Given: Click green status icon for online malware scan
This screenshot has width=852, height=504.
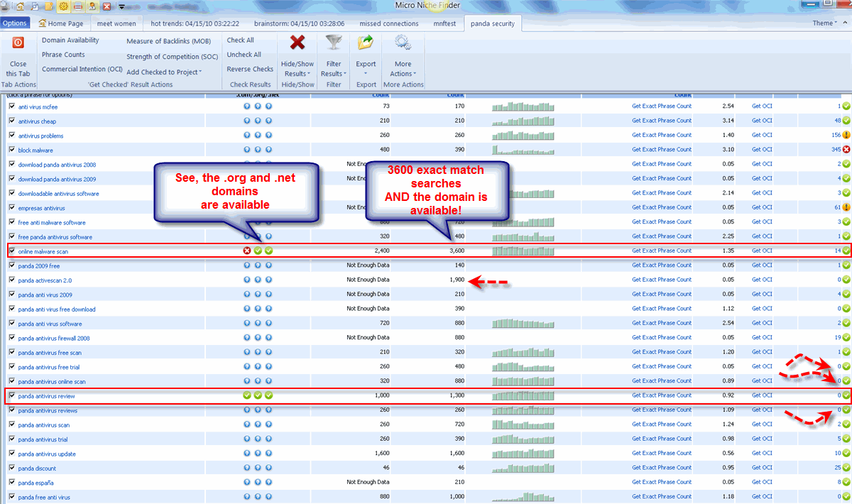Looking at the screenshot, I should coord(846,251).
